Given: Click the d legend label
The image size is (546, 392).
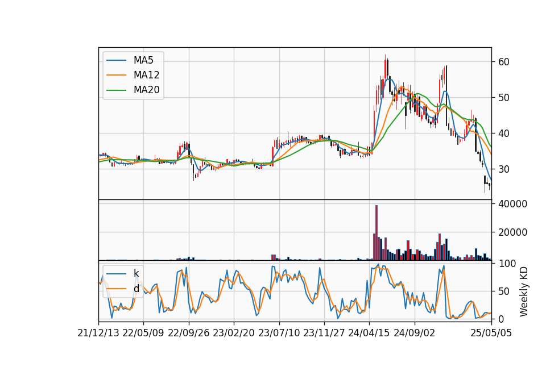Looking at the screenshot, I should (136, 289).
